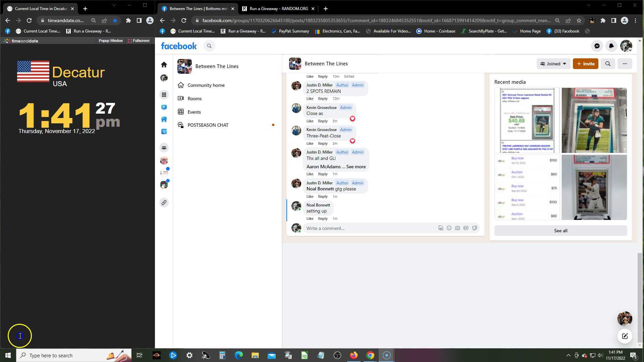
Task: Open Facebook Messenger icon
Action: 597,46
